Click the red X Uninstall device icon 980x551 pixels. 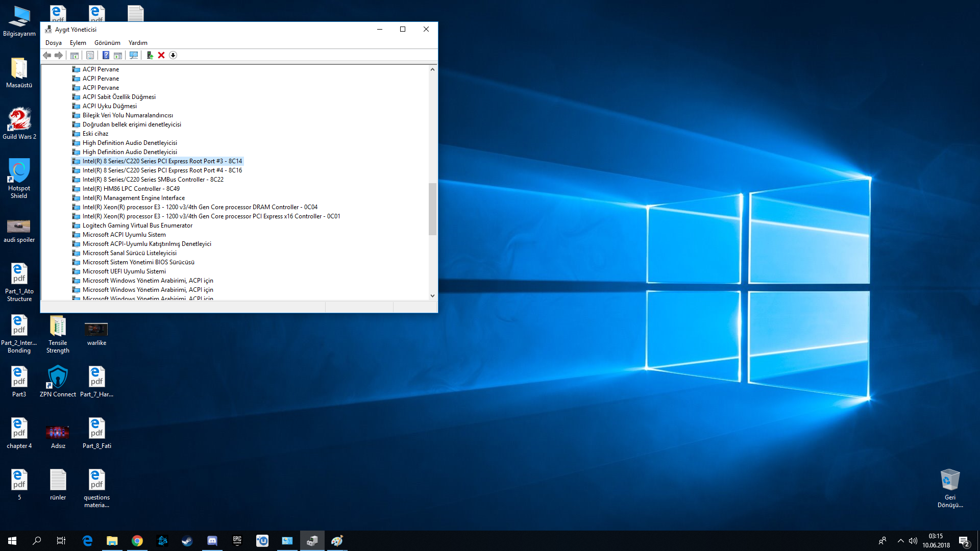pos(161,55)
